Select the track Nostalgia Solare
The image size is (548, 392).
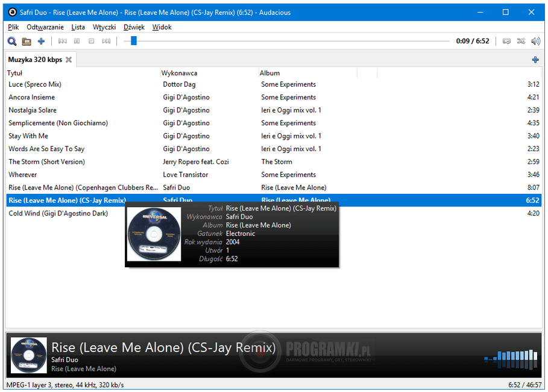[x=274, y=110]
